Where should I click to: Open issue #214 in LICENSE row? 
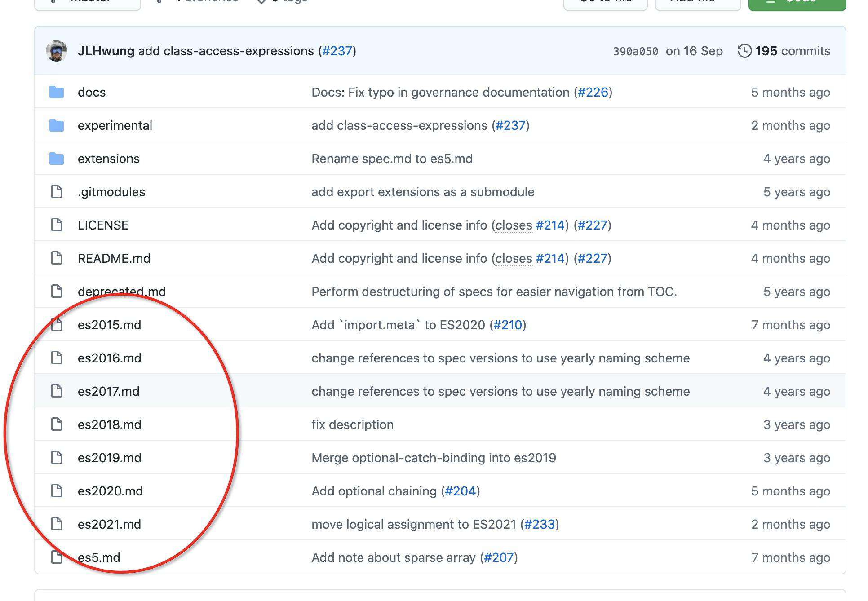pyautogui.click(x=550, y=225)
